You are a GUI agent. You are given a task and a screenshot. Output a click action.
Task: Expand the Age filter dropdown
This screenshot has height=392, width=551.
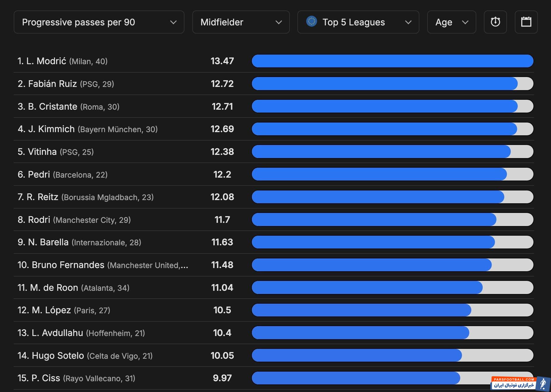(451, 22)
